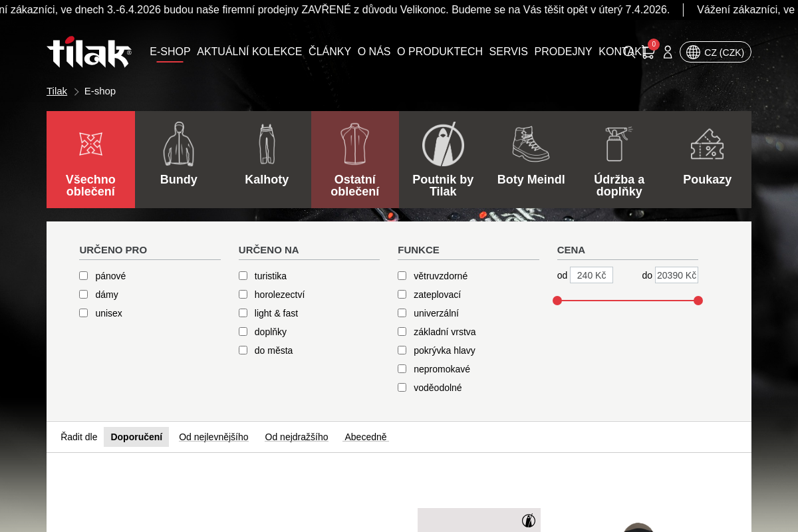Click the user account icon
Screen dimensions: 798x532
coord(668,52)
